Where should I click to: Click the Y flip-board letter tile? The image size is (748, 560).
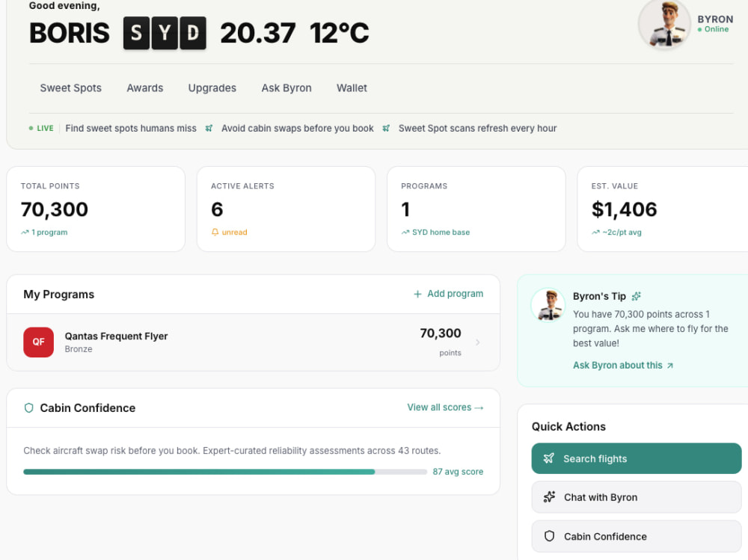click(x=165, y=33)
